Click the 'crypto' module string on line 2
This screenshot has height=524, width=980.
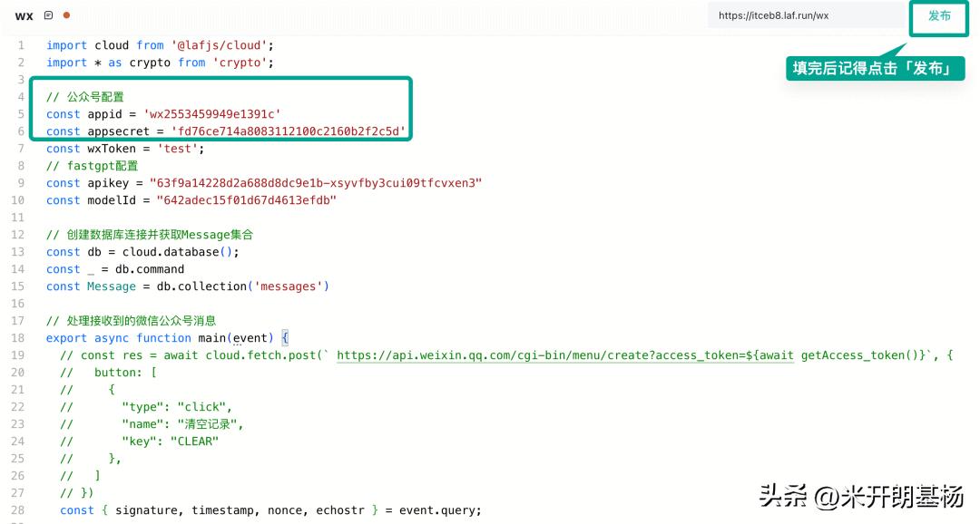[x=240, y=63]
